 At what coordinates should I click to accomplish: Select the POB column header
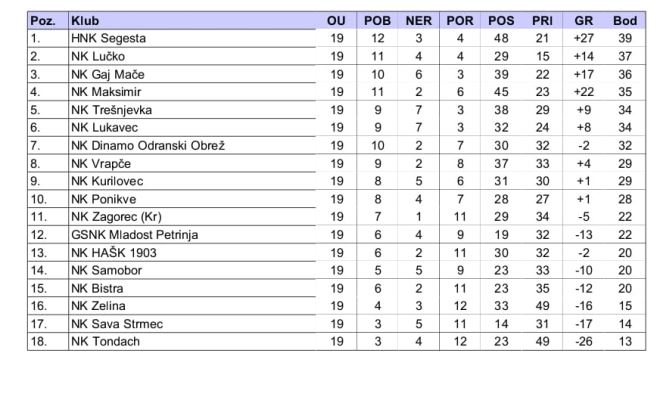377,20
